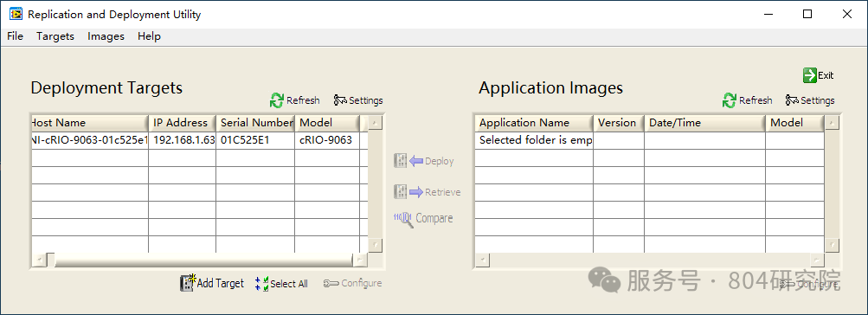Close the Replication and Deployment Utility window
Image resolution: width=868 pixels, height=315 pixels.
pyautogui.click(x=847, y=15)
